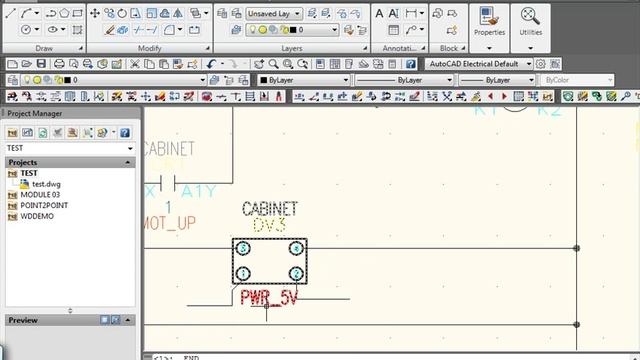Click black swatch in ByLayer color box
The height and width of the screenshot is (360, 640).
point(264,80)
